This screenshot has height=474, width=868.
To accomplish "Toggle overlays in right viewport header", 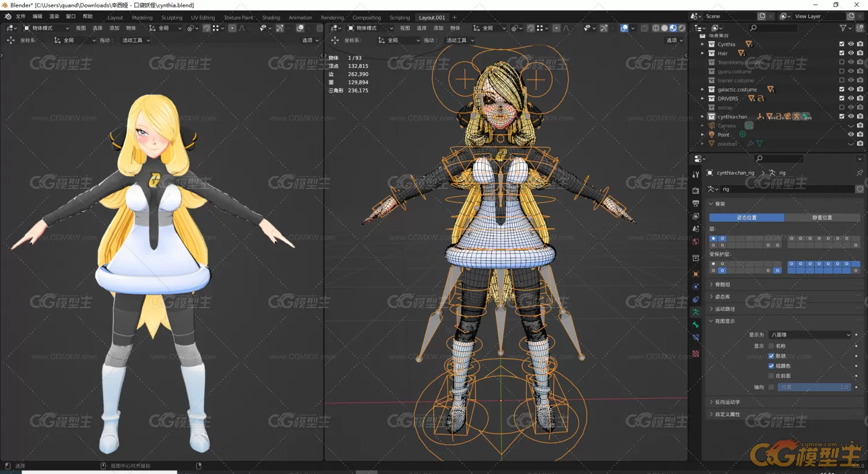I will 624,28.
